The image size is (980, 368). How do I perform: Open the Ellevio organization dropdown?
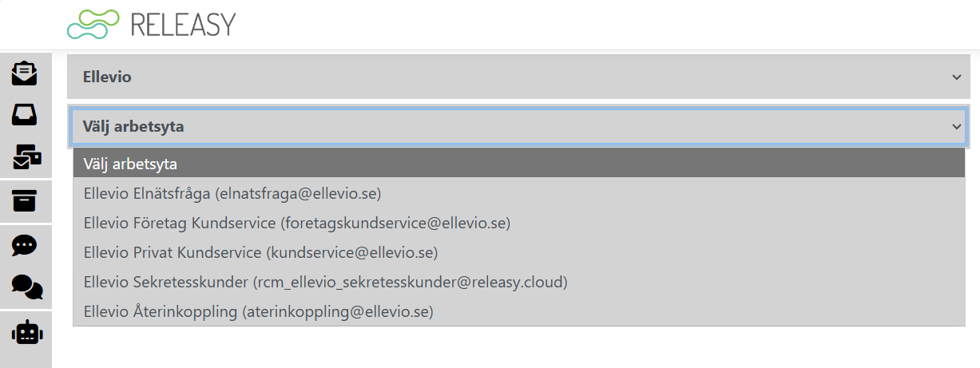[x=511, y=77]
